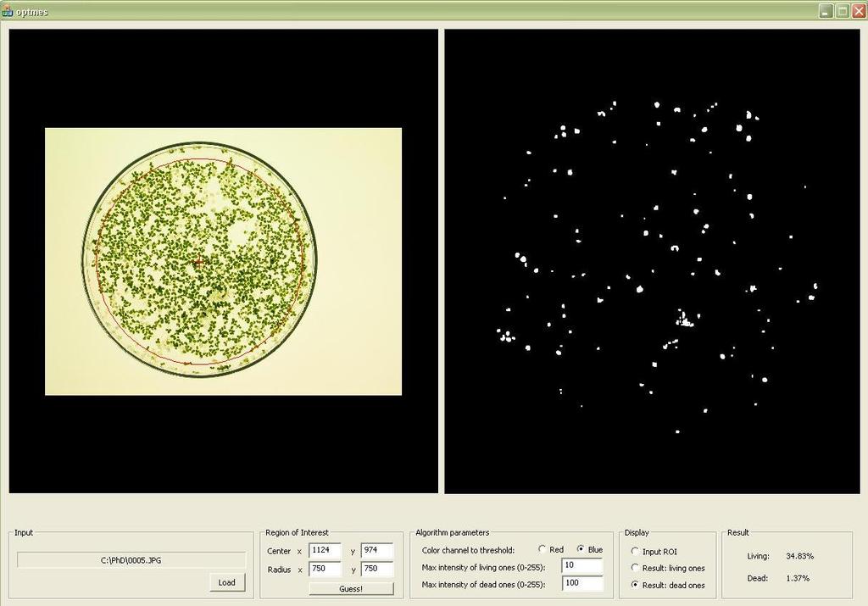Focus the Center x field 1124

[x=325, y=550]
